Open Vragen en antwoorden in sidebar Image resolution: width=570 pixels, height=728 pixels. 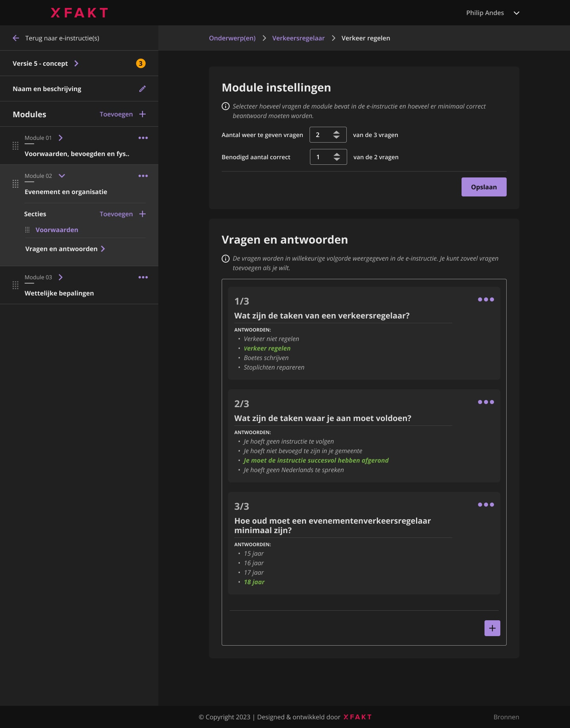(65, 249)
